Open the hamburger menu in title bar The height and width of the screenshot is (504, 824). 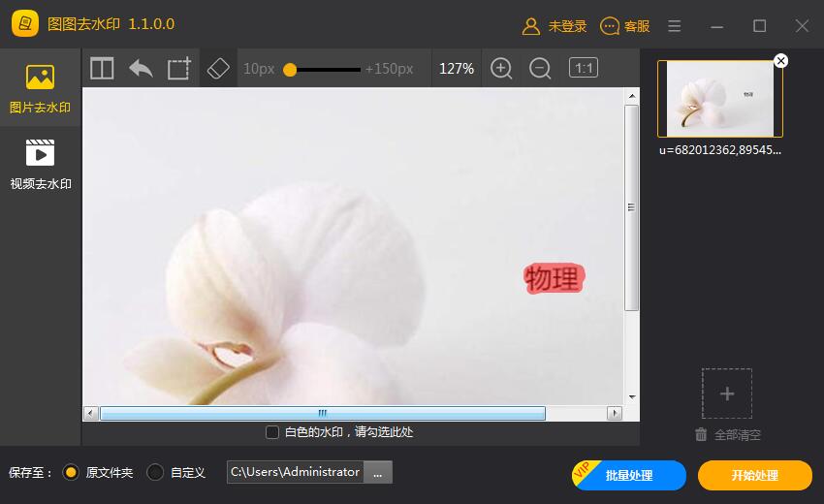pyautogui.click(x=675, y=26)
